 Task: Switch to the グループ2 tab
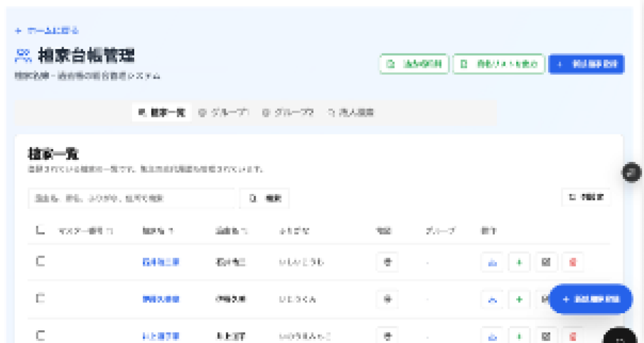click(287, 113)
